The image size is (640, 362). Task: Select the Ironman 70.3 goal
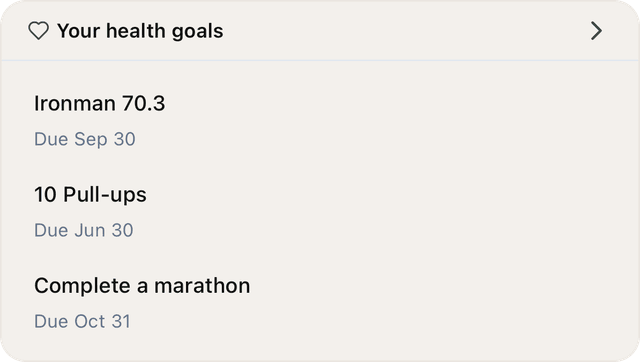100,103
